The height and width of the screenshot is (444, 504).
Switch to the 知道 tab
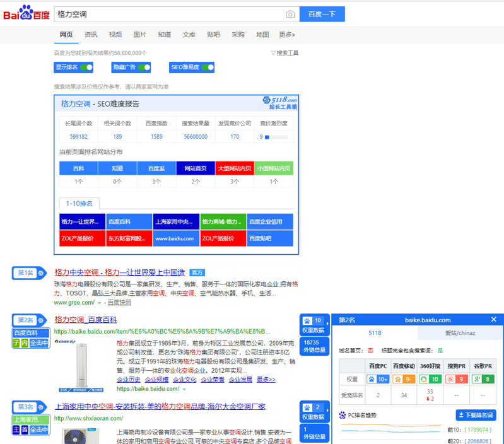[164, 35]
